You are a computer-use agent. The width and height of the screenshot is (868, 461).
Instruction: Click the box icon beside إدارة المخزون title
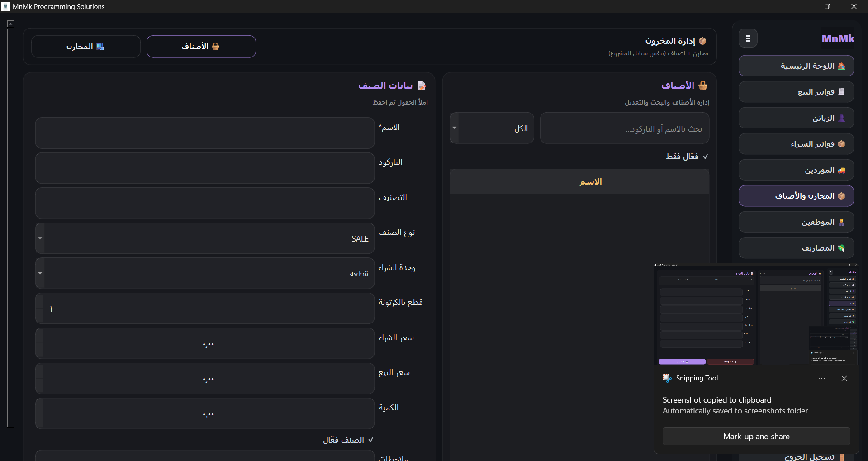coord(702,41)
